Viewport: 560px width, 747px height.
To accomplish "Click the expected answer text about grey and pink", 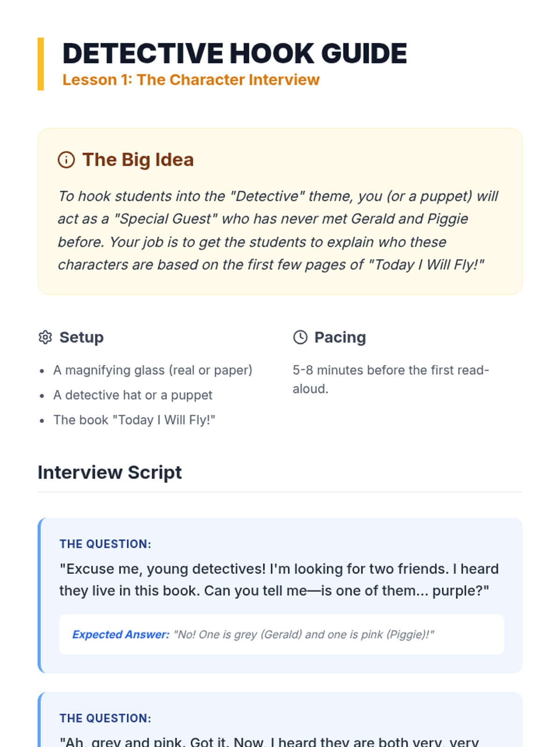I will coord(304,634).
